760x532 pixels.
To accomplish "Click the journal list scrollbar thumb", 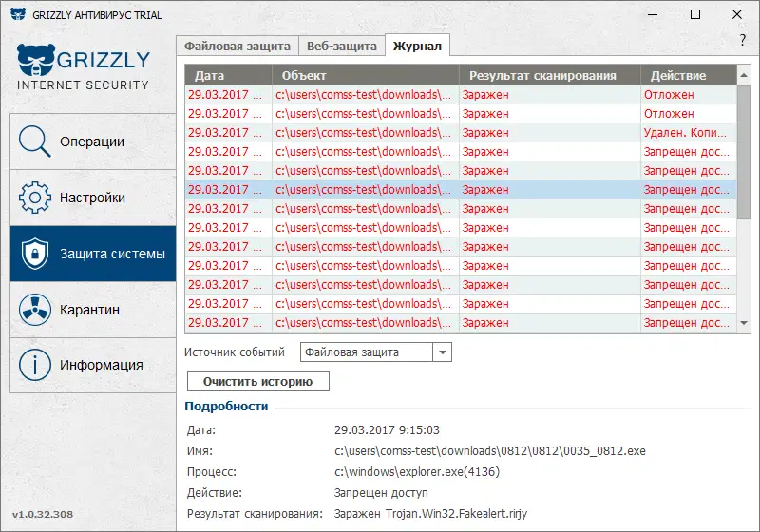I will tap(744, 152).
